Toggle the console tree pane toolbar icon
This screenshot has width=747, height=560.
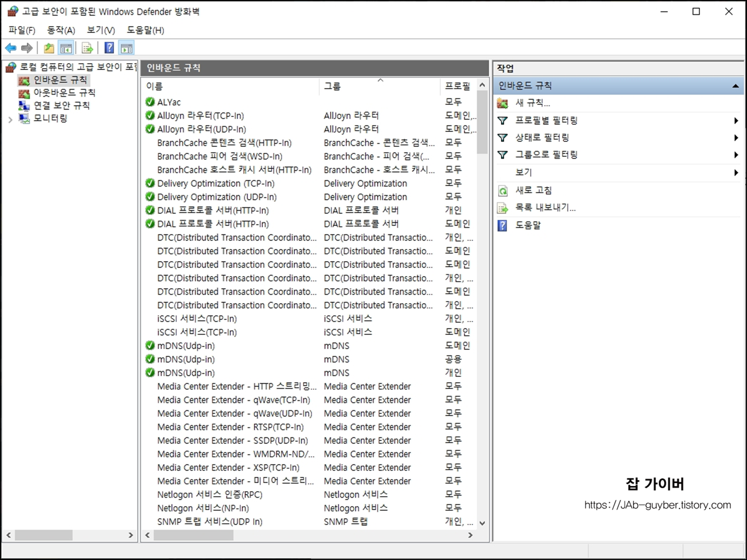point(66,48)
